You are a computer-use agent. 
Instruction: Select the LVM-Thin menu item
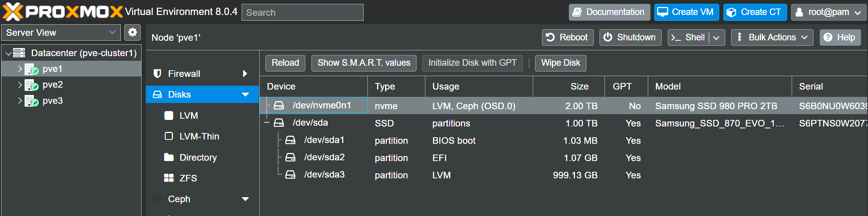click(203, 136)
